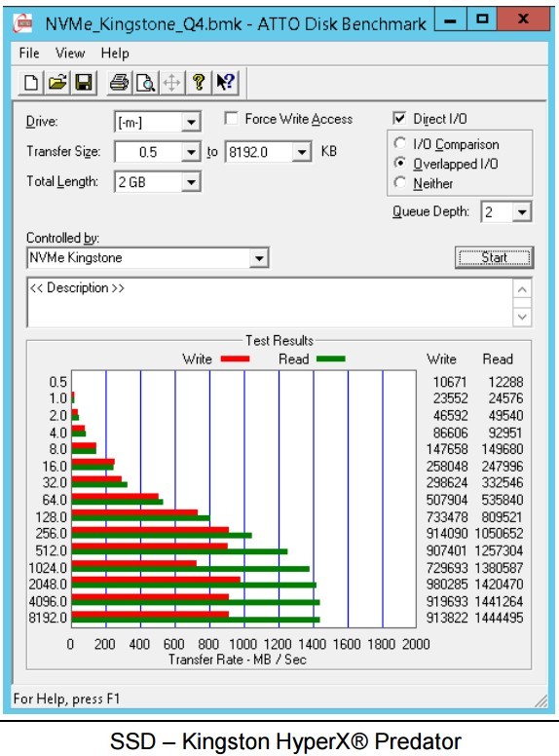Expand the Queue Depth dropdown
The width and height of the screenshot is (559, 756).
(x=522, y=212)
